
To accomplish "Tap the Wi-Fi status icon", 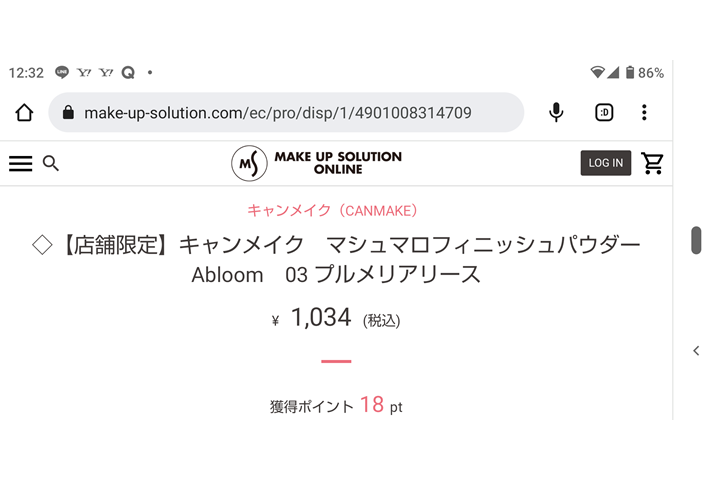I will (x=598, y=73).
